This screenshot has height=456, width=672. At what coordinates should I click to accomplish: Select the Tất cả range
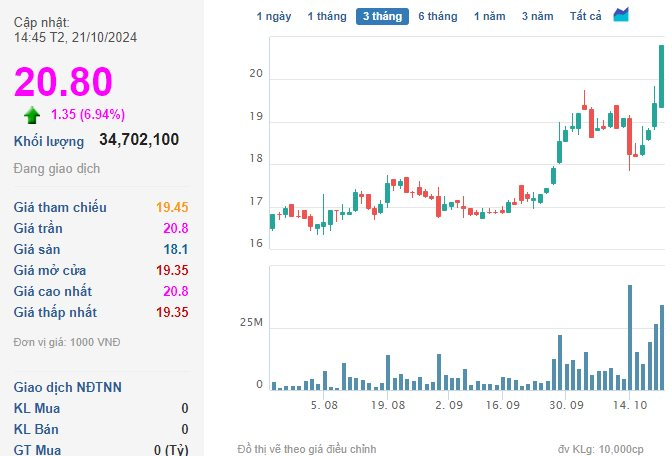pyautogui.click(x=585, y=16)
